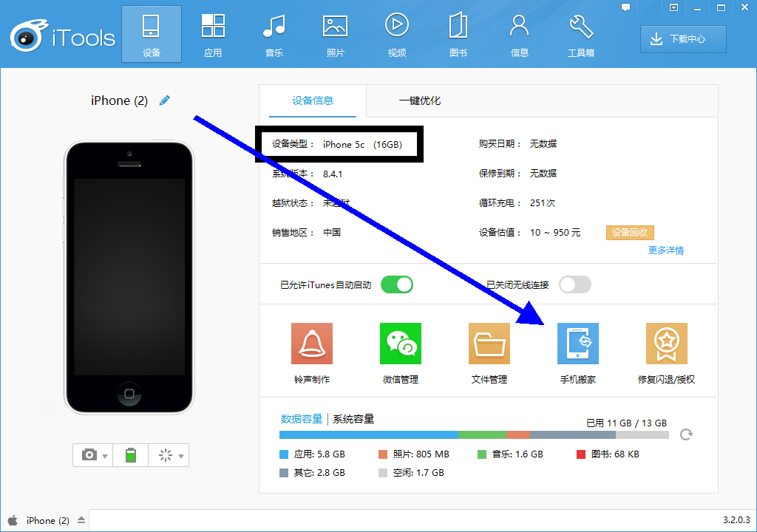Click the 已用 11 GB / 13 GB text
Screen dimensions: 757x532
click(x=626, y=423)
